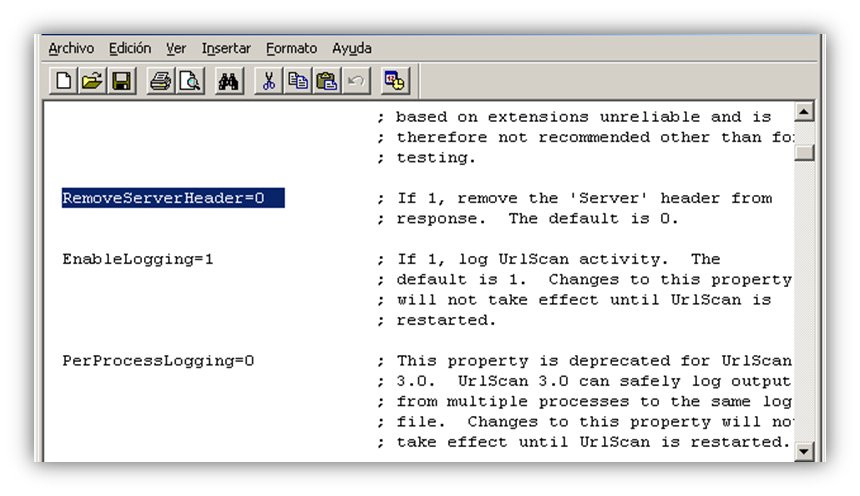The width and height of the screenshot is (860, 496).
Task: Click the comment '; testing.'
Action: [426, 158]
